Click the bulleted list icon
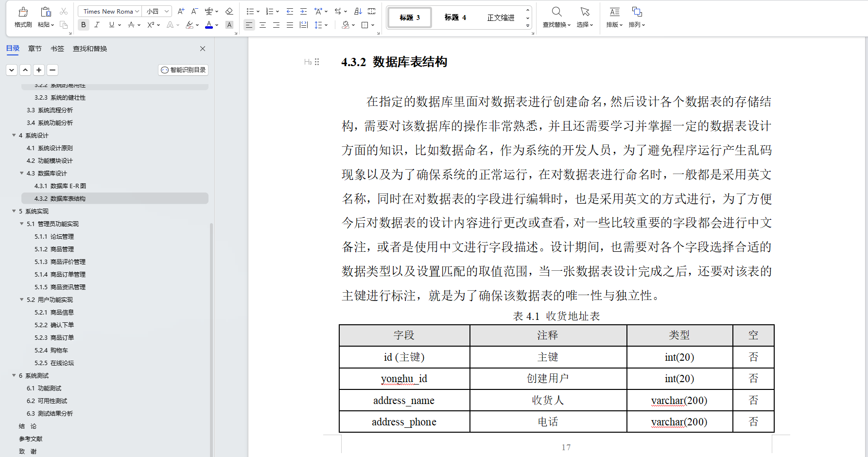The width and height of the screenshot is (868, 457). 250,11
